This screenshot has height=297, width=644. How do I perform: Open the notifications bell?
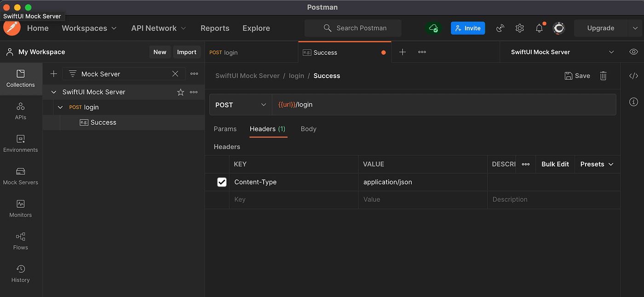tap(539, 29)
